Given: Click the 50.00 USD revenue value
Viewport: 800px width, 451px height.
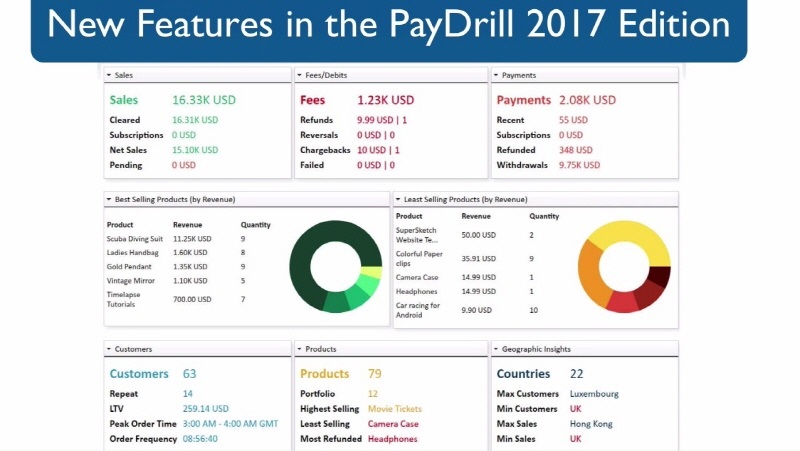Looking at the screenshot, I should (x=479, y=235).
